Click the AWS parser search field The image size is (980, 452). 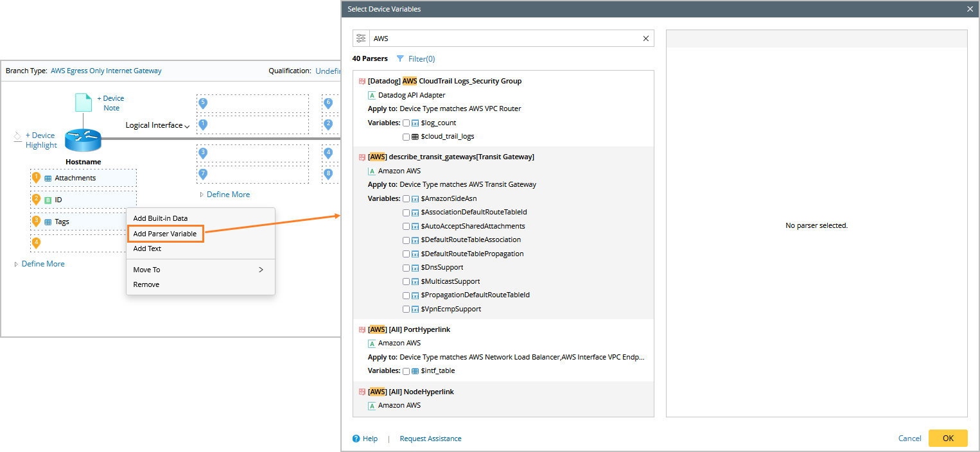507,39
